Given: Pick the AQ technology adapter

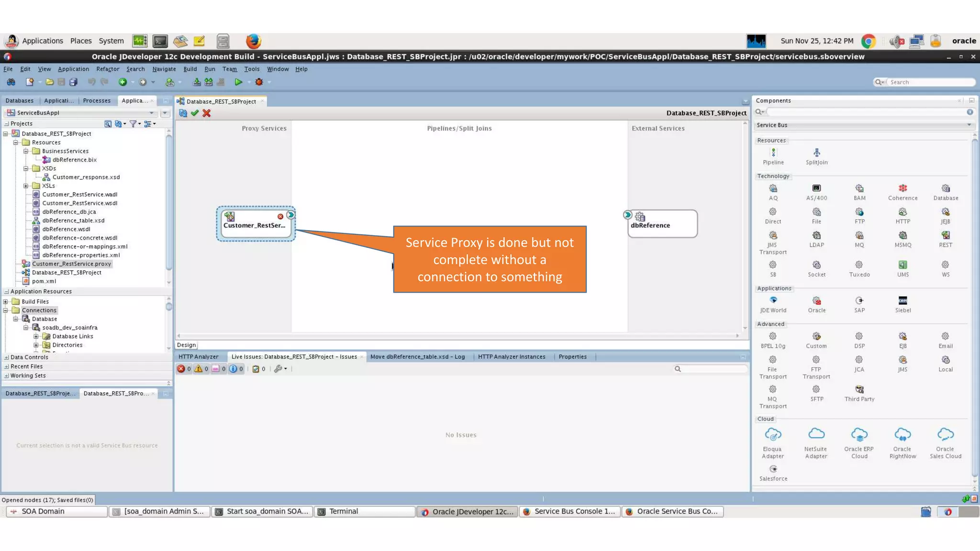Looking at the screenshot, I should point(773,188).
